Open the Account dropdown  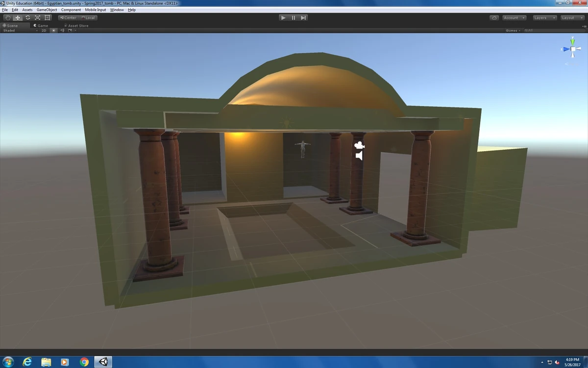tap(514, 18)
